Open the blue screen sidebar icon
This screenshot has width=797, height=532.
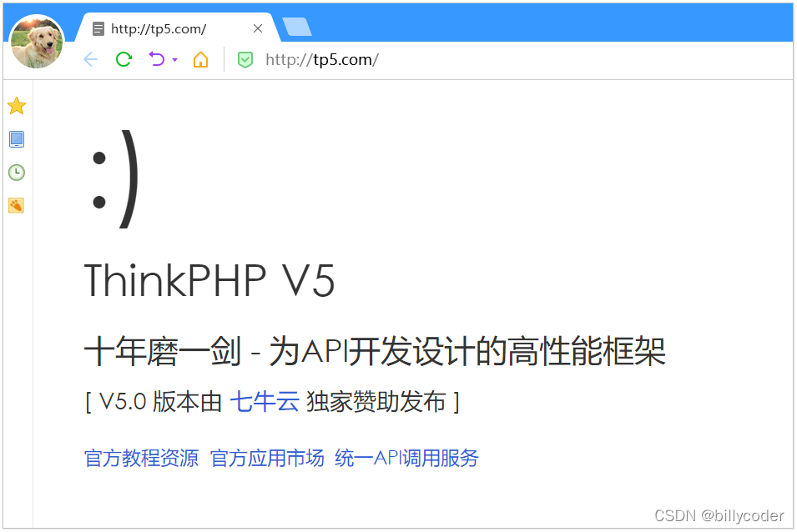17,139
